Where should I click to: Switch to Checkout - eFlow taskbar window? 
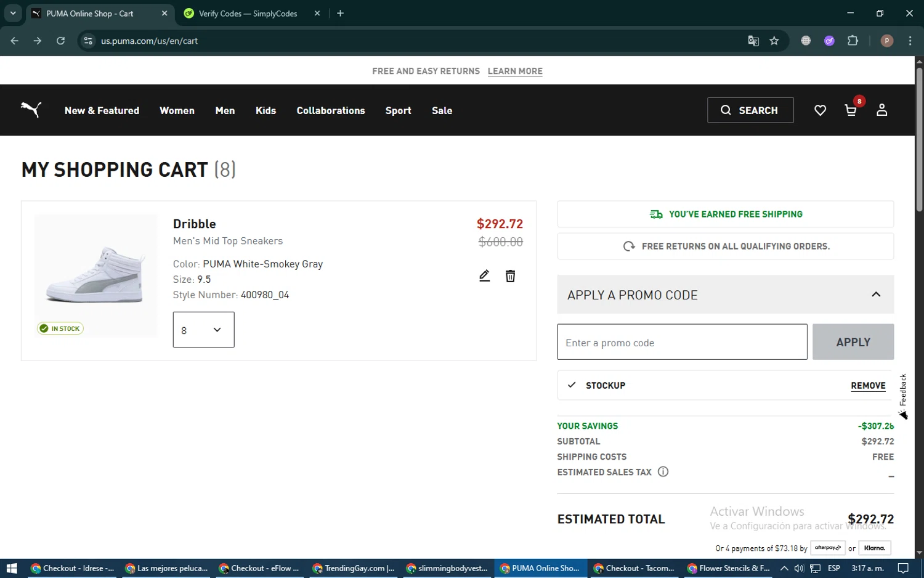coord(260,568)
